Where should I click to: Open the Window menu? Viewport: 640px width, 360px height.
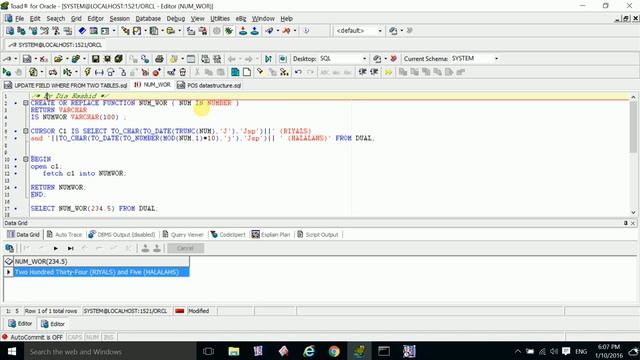[263, 18]
